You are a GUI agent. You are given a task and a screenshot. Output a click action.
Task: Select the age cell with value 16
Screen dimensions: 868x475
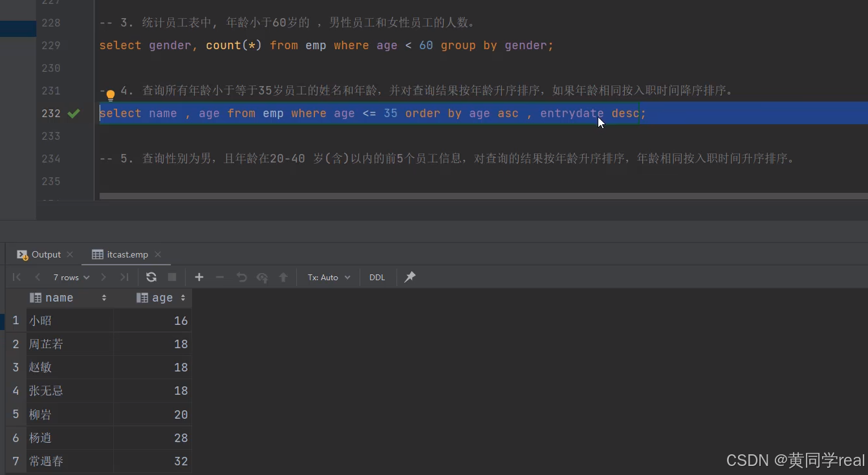coord(153,321)
